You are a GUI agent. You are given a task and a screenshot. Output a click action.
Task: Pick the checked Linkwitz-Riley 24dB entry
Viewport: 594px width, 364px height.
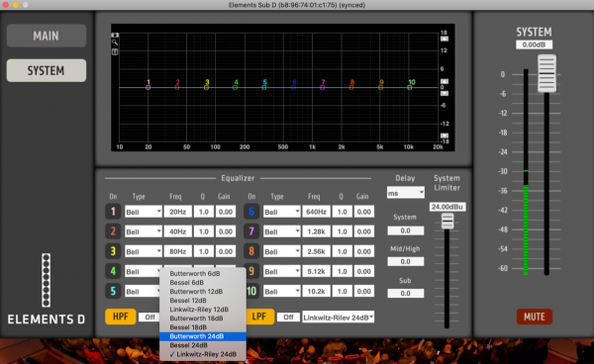(x=203, y=354)
